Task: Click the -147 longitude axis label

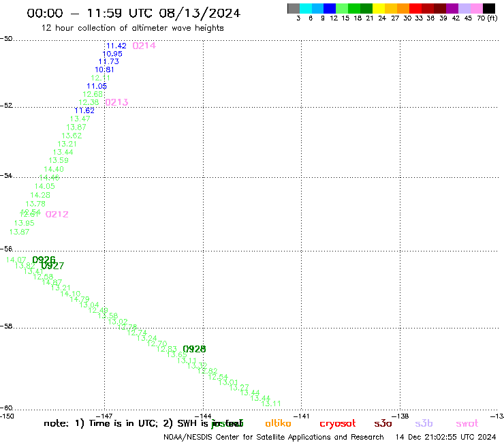Action: 104,416
